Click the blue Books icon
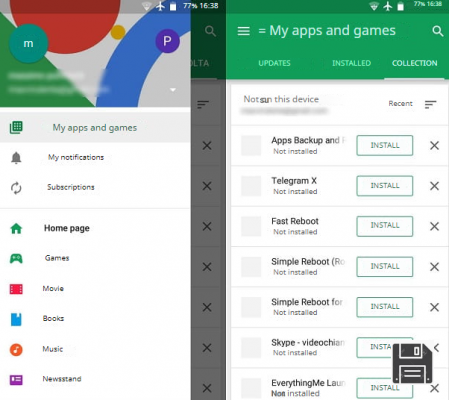Screen dimensions: 449x400 point(16,319)
